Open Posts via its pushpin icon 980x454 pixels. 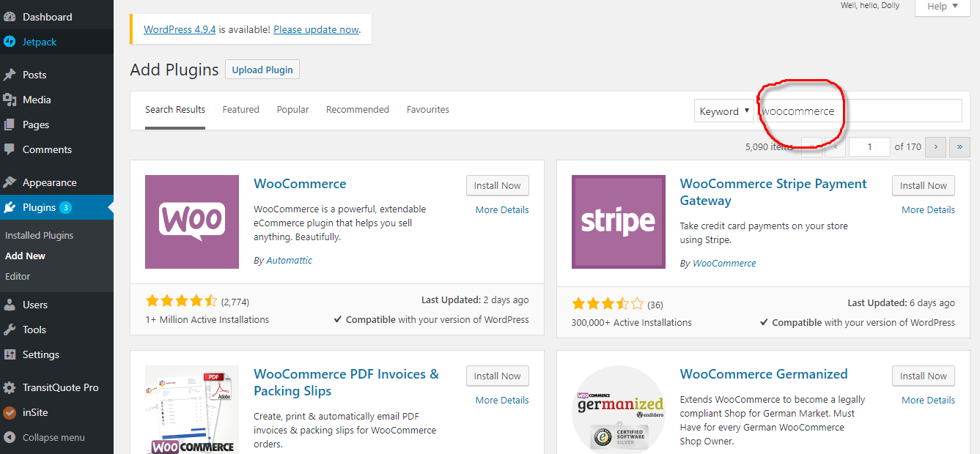(10, 75)
